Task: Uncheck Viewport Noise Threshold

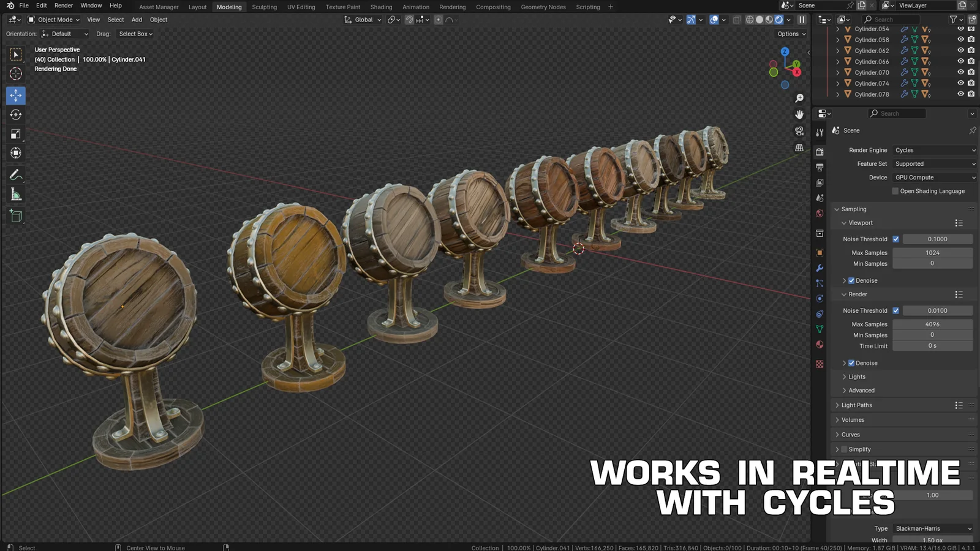Action: click(x=896, y=239)
